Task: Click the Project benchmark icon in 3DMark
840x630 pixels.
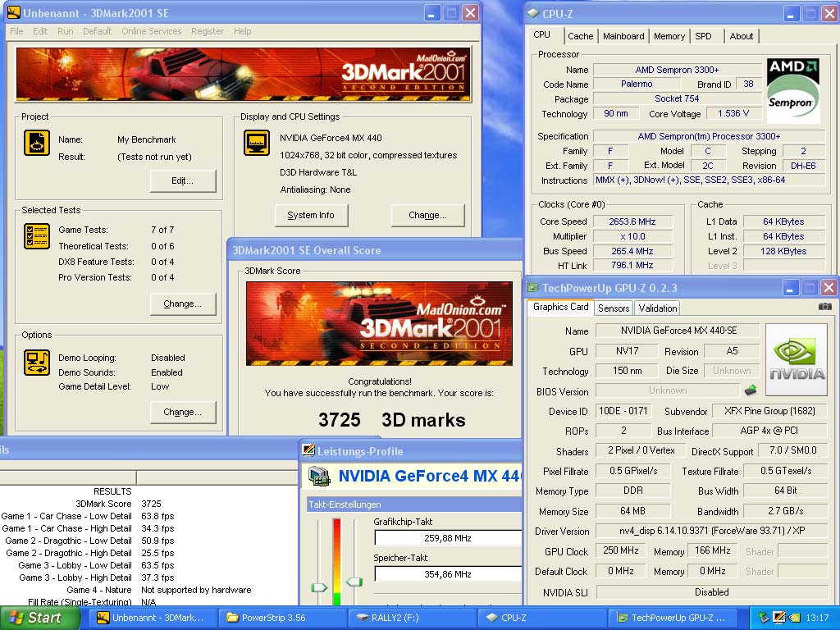Action: pyautogui.click(x=37, y=143)
